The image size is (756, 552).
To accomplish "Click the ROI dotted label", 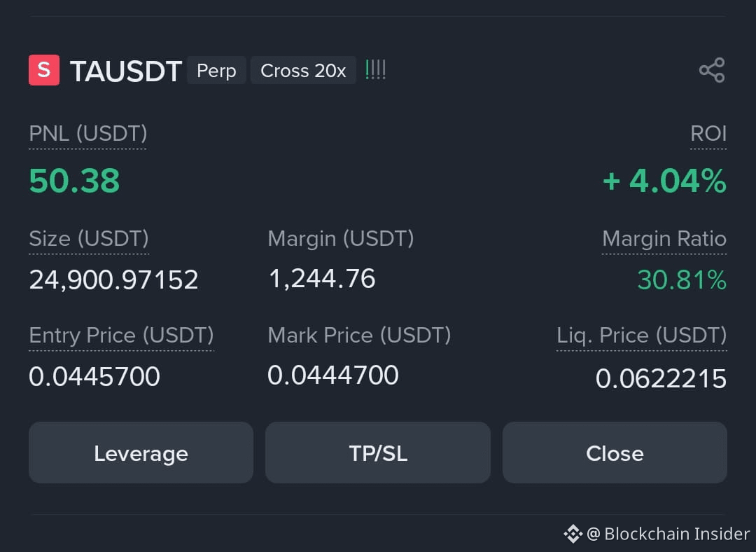I will point(708,134).
